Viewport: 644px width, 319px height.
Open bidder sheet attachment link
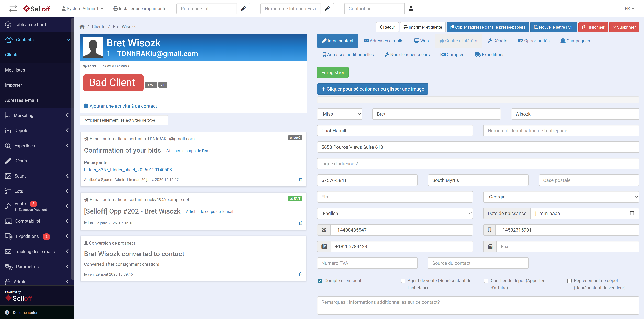pyautogui.click(x=128, y=170)
